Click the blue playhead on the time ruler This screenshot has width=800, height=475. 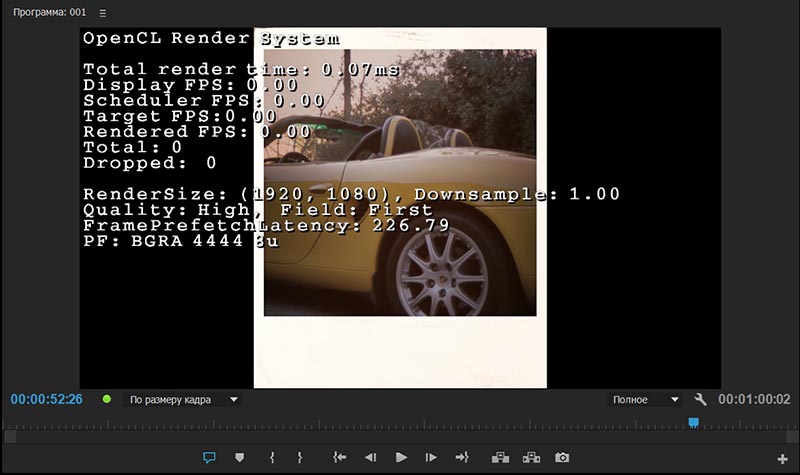coord(693,423)
